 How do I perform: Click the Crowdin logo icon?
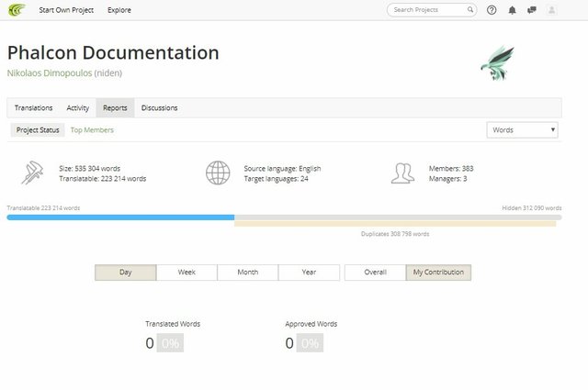tap(17, 10)
